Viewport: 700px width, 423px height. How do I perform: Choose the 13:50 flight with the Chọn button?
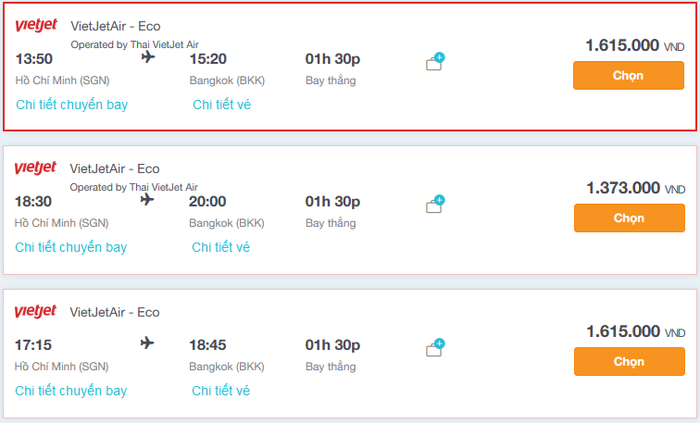pos(628,75)
